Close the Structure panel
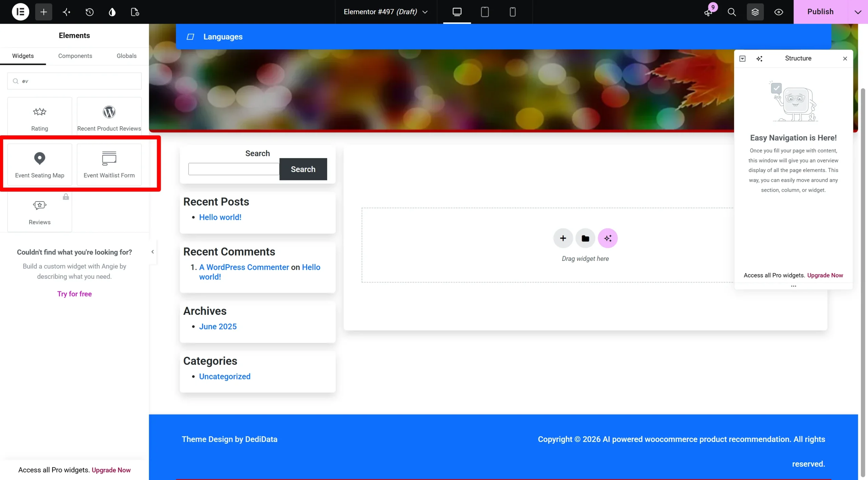Screen dimensions: 868x480 845,59
